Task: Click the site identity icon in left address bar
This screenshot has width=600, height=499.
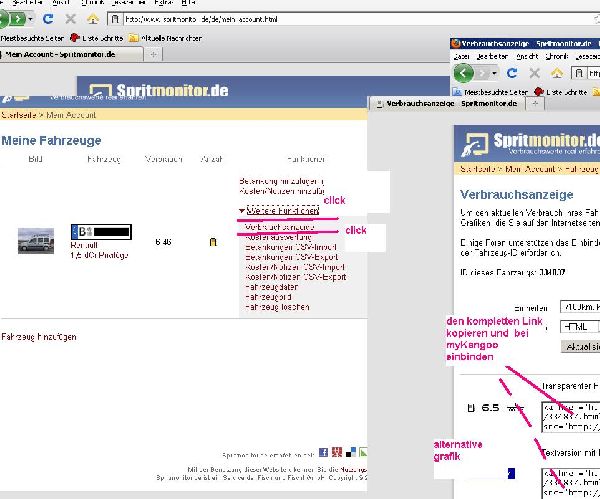Action: point(114,19)
